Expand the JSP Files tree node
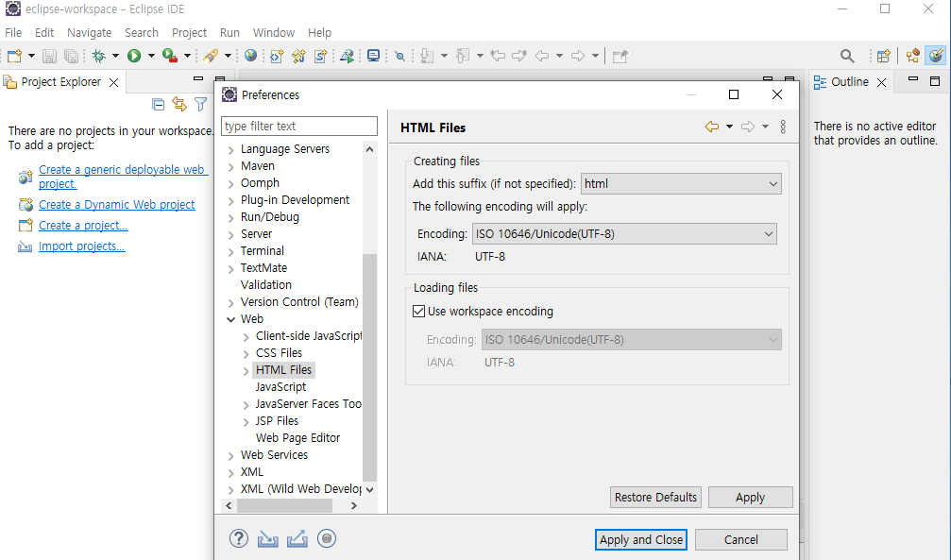951x560 pixels. (246, 422)
